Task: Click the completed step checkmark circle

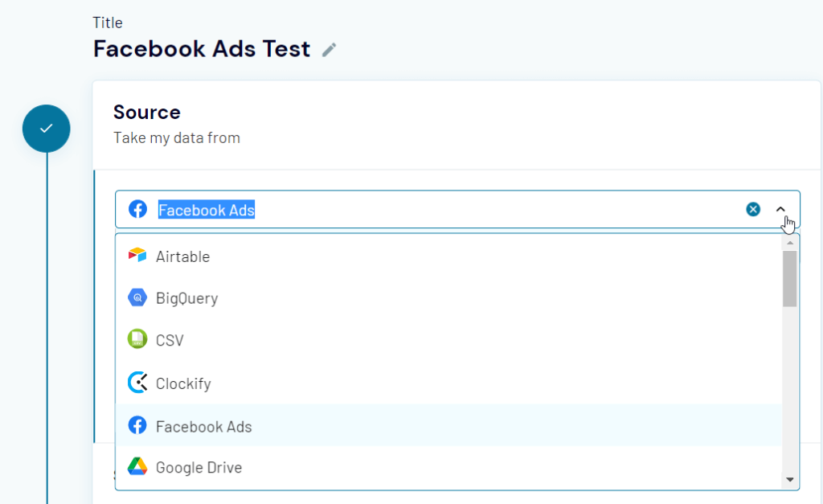Action: [46, 128]
